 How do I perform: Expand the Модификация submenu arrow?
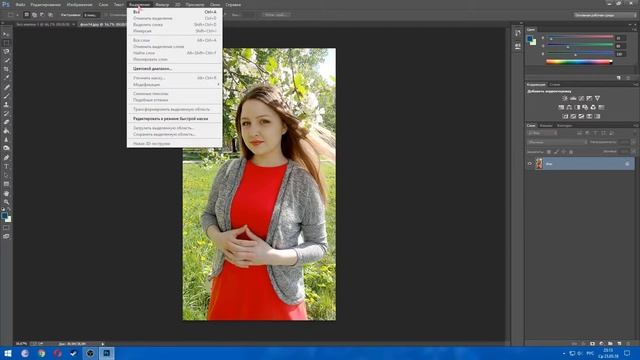(x=218, y=84)
